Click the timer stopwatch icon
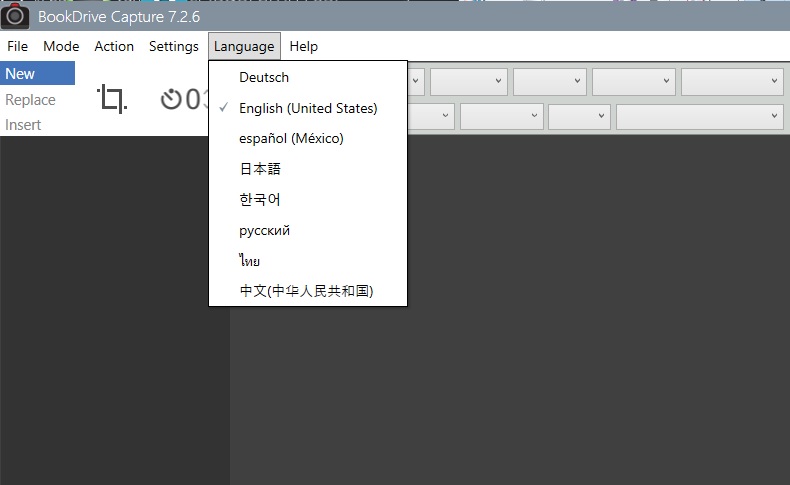 (171, 99)
